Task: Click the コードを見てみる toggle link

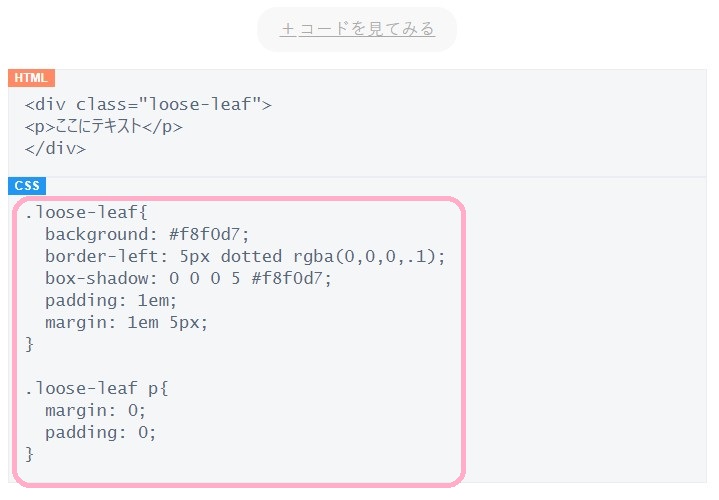Action: (x=357, y=29)
